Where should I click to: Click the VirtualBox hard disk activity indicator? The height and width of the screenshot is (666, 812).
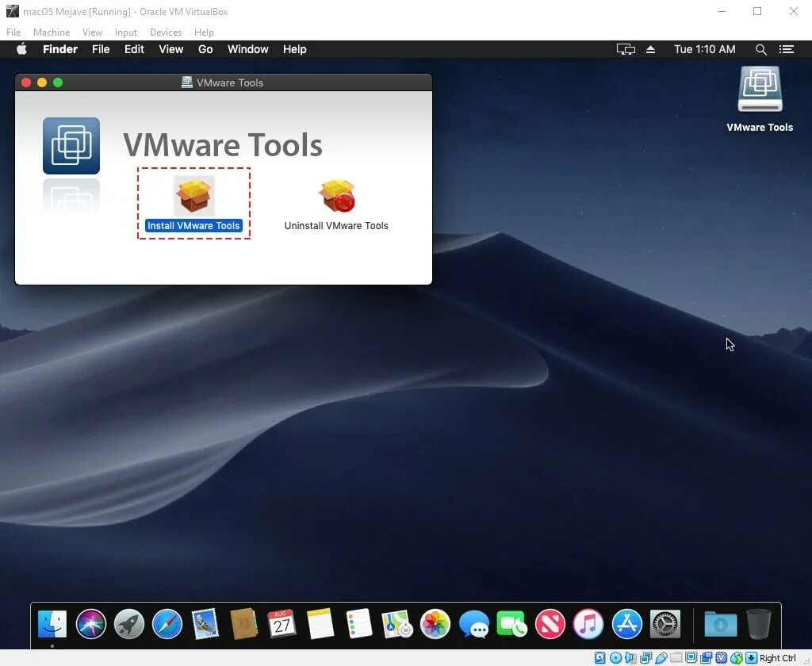click(599, 658)
